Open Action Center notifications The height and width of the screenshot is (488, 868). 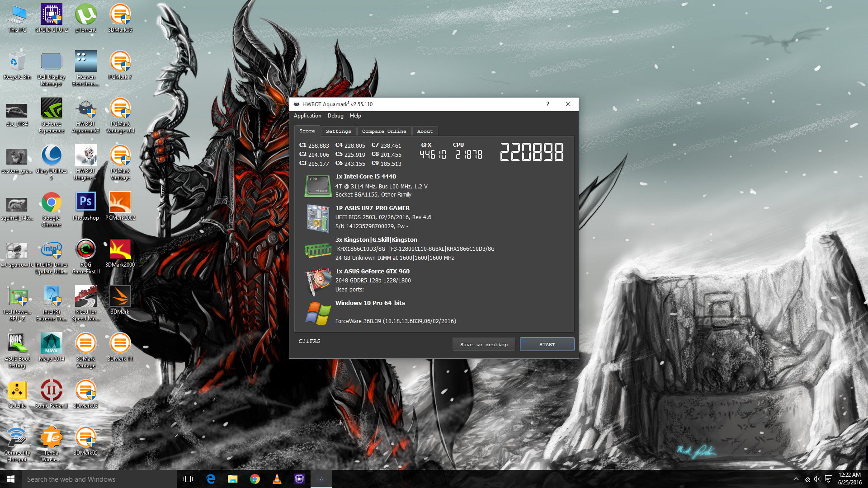829,479
